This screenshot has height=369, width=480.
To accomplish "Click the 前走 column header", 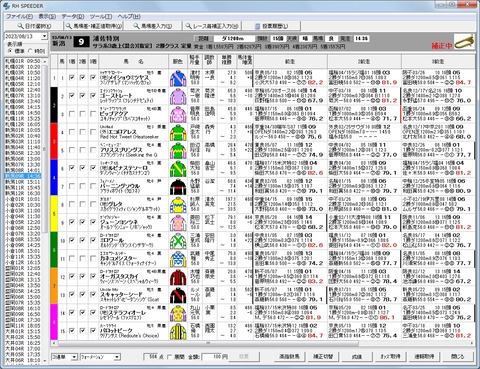I will (x=290, y=61).
